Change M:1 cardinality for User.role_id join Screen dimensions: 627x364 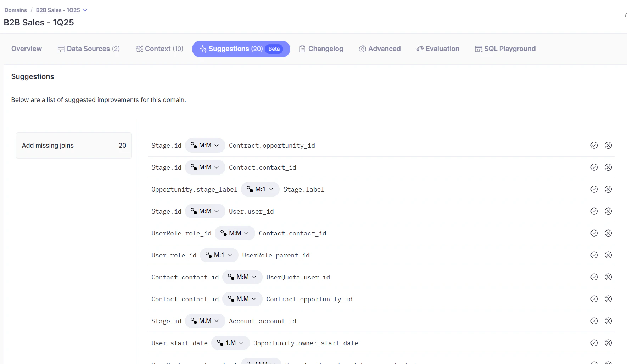click(219, 255)
